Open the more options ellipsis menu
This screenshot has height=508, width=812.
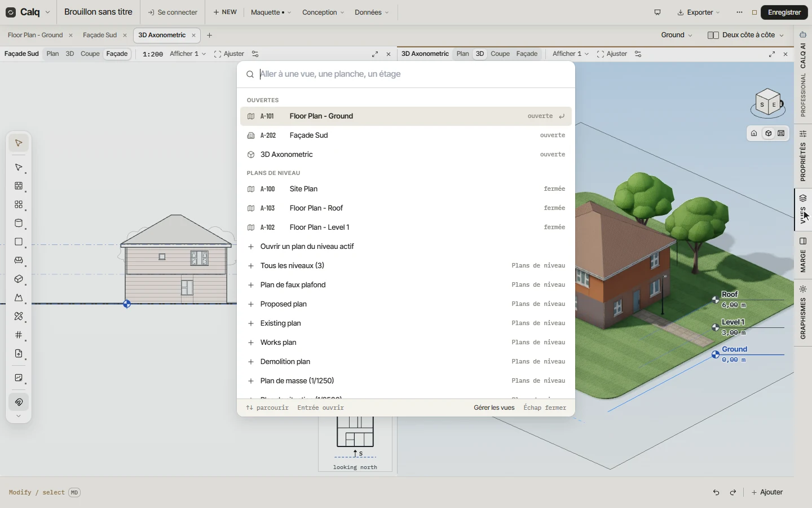tap(739, 12)
